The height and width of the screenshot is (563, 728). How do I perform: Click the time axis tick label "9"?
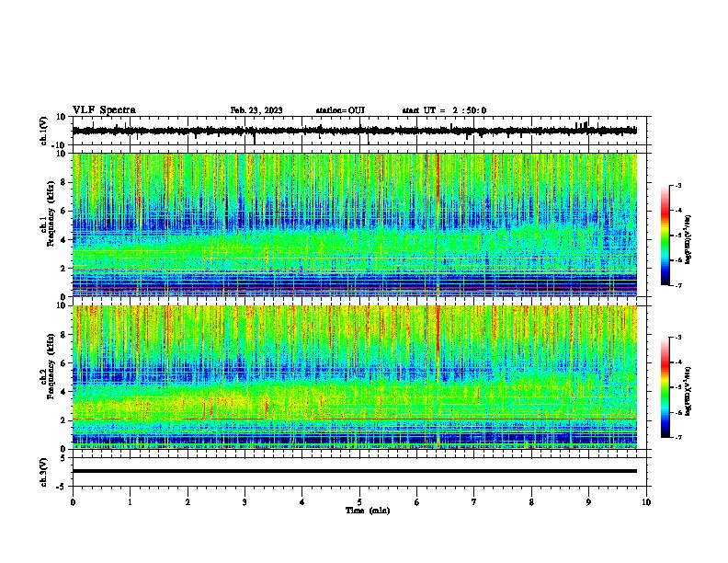[x=588, y=502]
